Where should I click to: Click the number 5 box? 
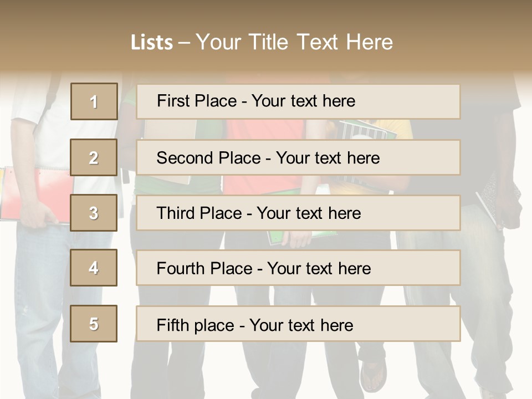(x=94, y=324)
